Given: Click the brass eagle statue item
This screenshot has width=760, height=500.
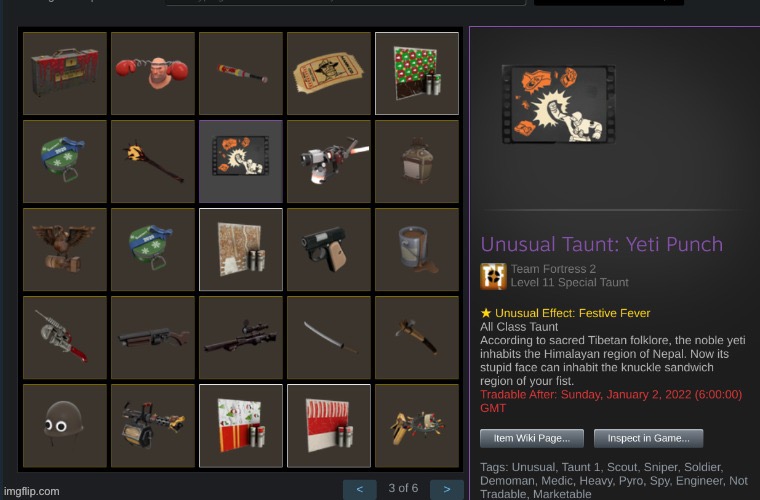Looking at the screenshot, I should coord(65,250).
